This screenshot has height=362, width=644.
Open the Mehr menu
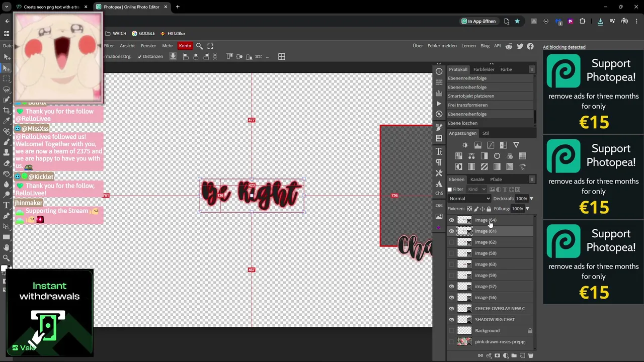(168, 46)
